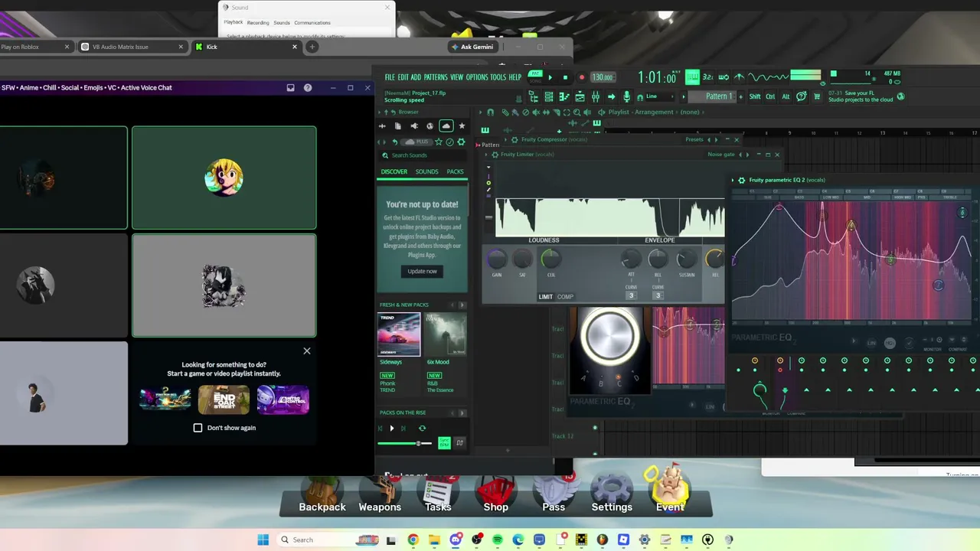Viewport: 980px width, 551px height.
Task: Tick the 'Don't show again' checkbox
Action: pyautogui.click(x=198, y=428)
